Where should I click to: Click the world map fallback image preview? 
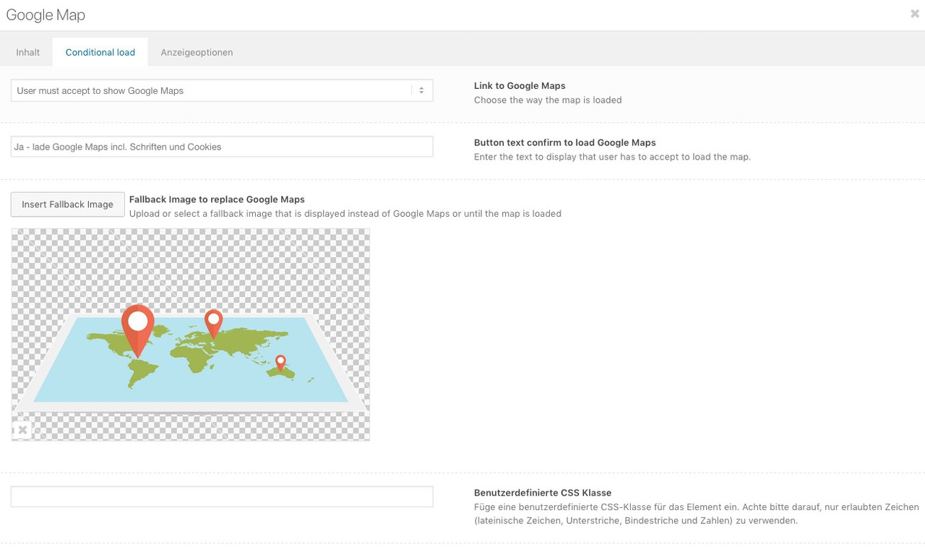click(191, 335)
